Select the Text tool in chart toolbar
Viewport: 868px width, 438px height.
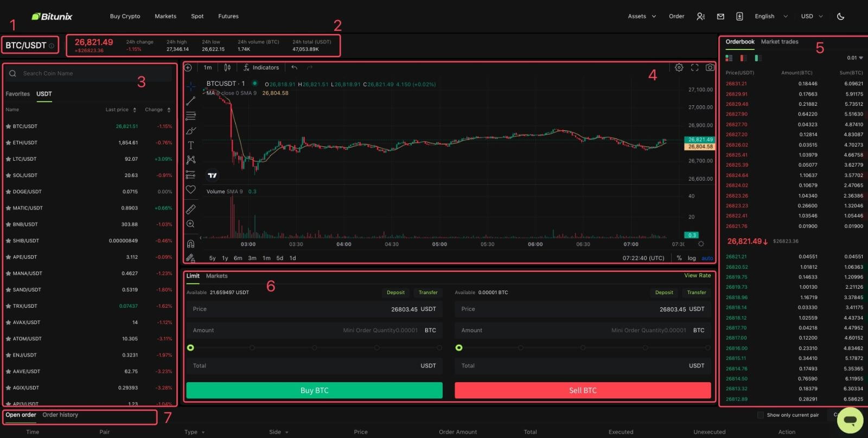(x=191, y=145)
